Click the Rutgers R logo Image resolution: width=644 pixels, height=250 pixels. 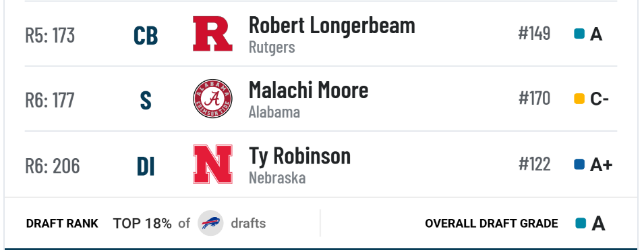click(212, 34)
